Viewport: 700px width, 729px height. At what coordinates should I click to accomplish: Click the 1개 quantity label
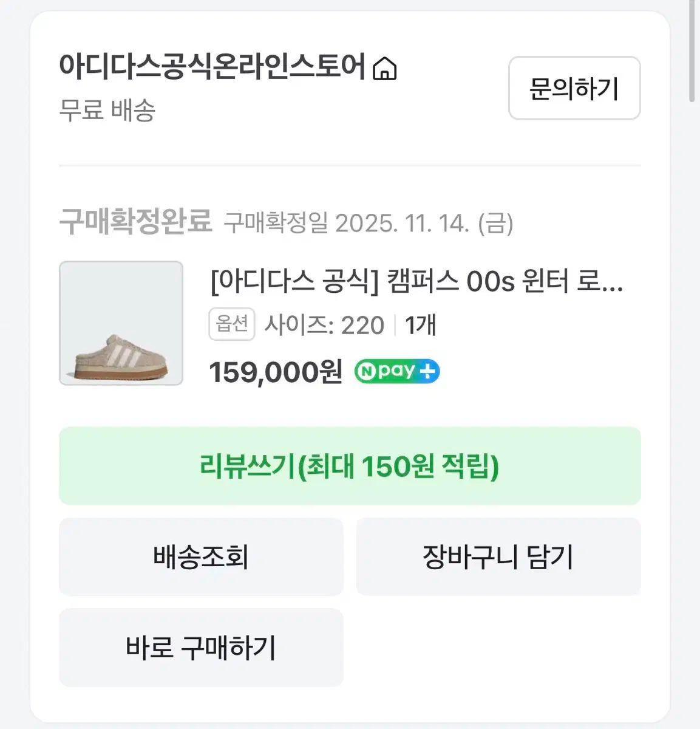click(421, 326)
